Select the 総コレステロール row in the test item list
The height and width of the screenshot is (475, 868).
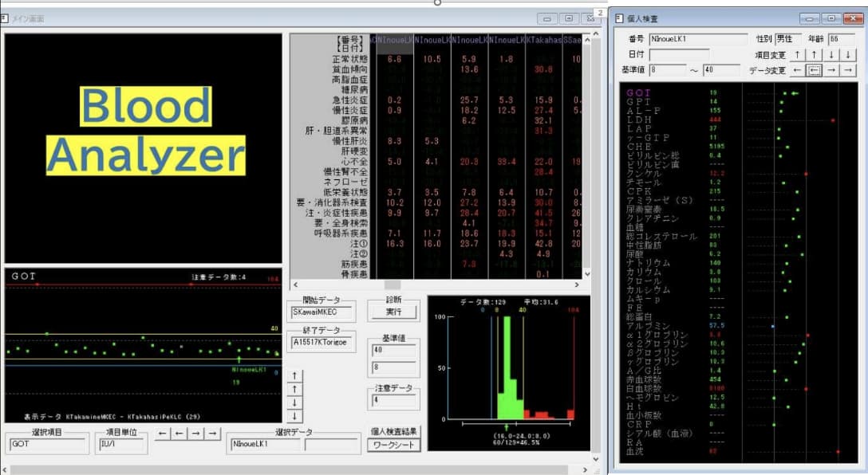[x=661, y=236]
